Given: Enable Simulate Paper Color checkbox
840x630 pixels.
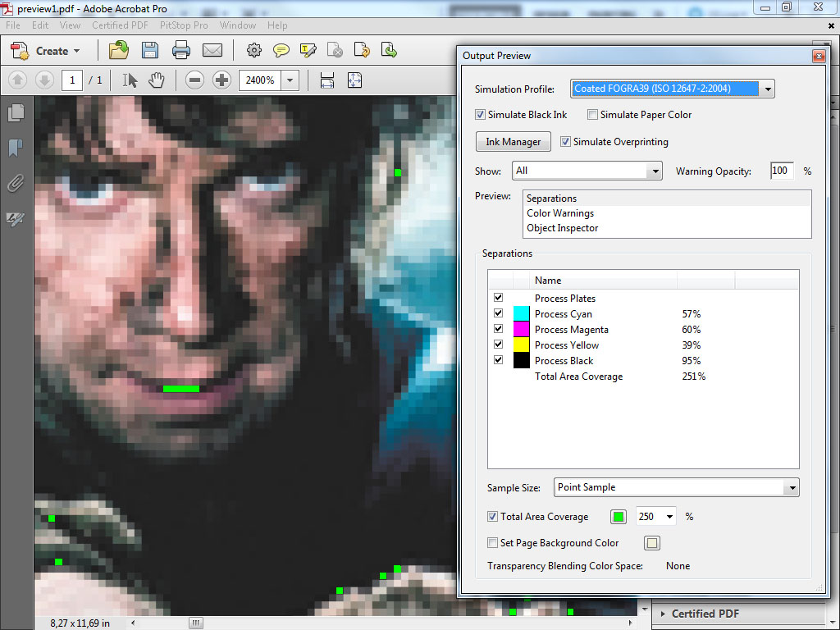Looking at the screenshot, I should [592, 115].
